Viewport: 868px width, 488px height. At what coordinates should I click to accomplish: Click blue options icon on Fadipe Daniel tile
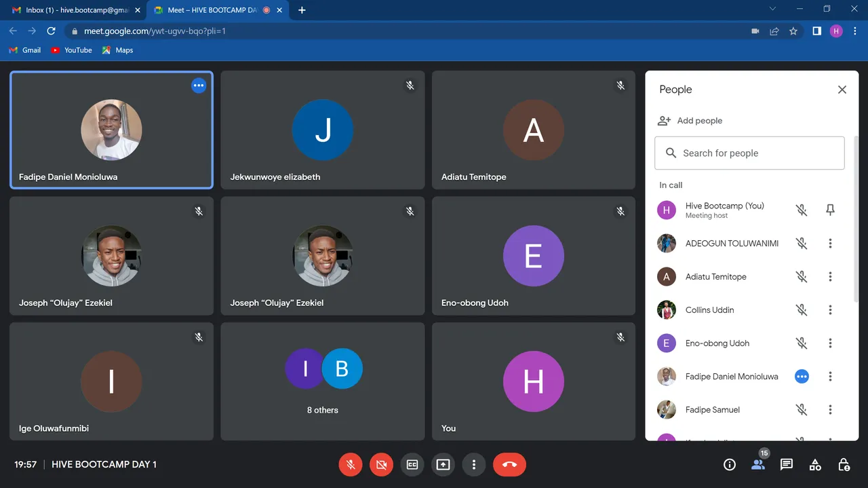pyautogui.click(x=198, y=86)
